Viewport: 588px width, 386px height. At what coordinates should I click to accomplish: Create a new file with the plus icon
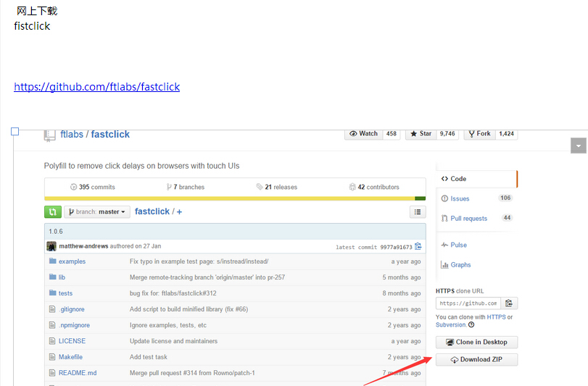pos(179,212)
